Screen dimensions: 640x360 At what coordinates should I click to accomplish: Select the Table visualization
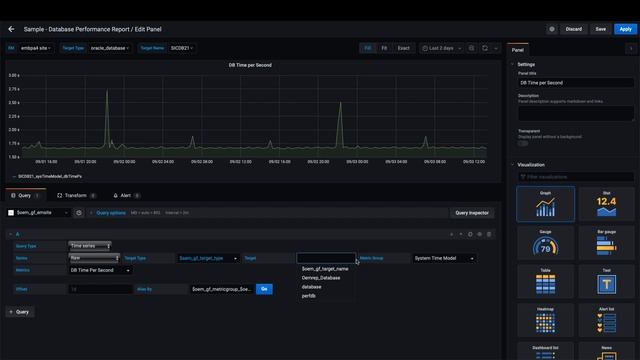[x=545, y=282]
